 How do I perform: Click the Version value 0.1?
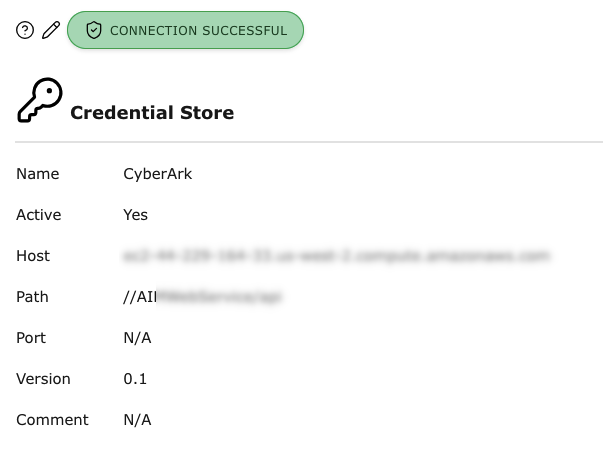(135, 379)
